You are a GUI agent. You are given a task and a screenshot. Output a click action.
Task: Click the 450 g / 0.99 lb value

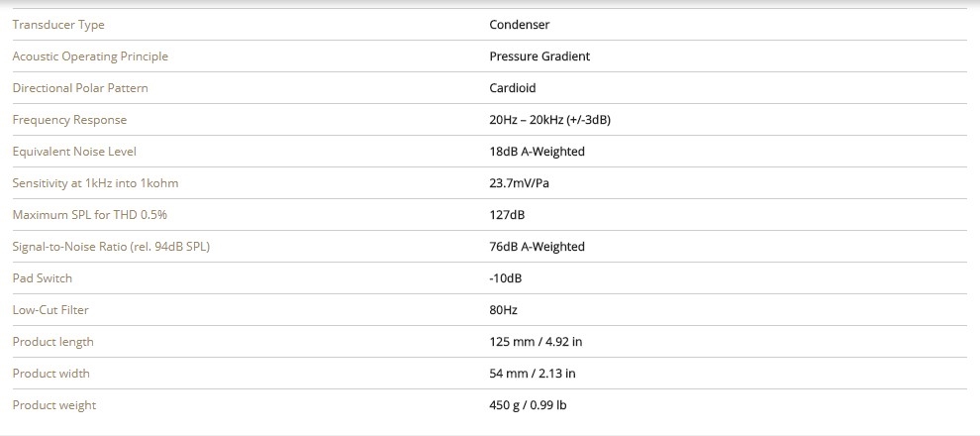[529, 405]
